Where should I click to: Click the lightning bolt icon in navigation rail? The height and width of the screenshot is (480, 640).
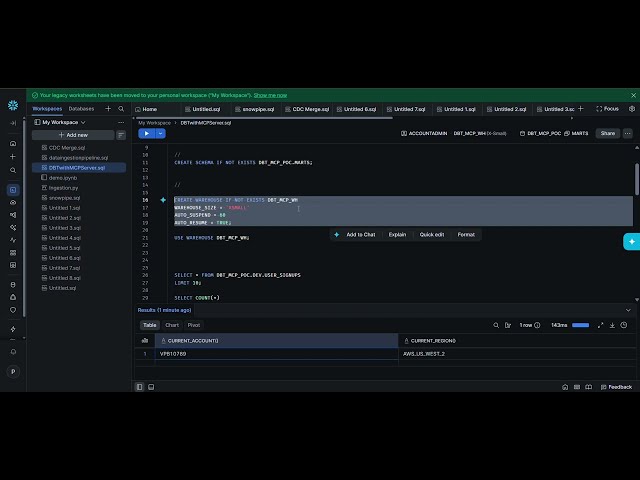13,329
